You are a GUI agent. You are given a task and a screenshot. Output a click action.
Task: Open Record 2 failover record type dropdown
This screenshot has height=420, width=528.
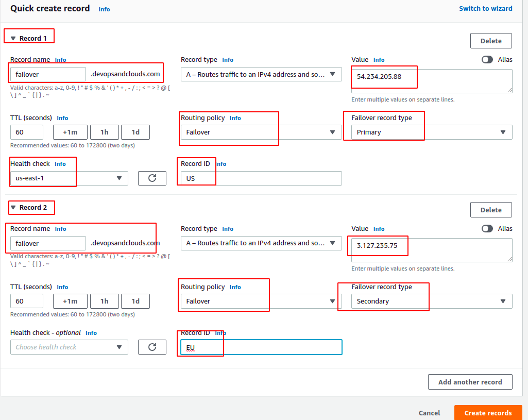(x=432, y=301)
